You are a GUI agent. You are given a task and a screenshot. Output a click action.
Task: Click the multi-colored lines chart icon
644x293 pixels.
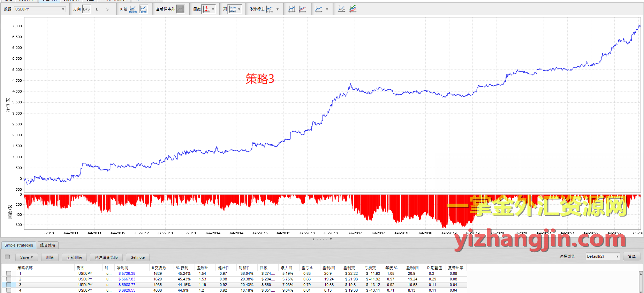pyautogui.click(x=353, y=9)
